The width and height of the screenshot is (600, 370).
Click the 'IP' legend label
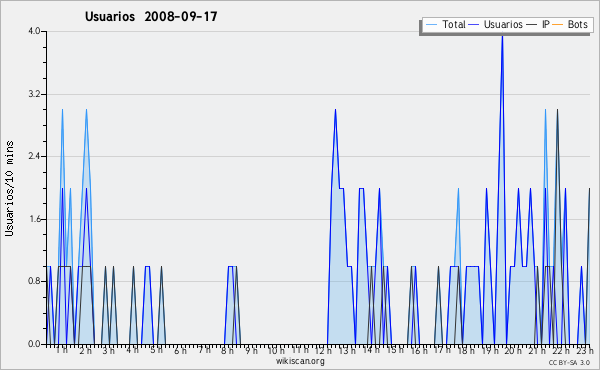click(546, 24)
